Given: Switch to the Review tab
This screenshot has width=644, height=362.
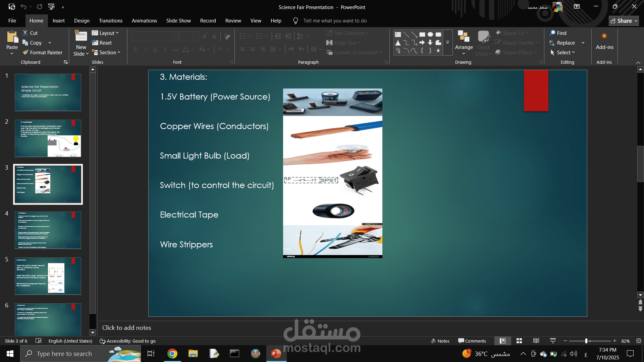Looking at the screenshot, I should [x=233, y=21].
